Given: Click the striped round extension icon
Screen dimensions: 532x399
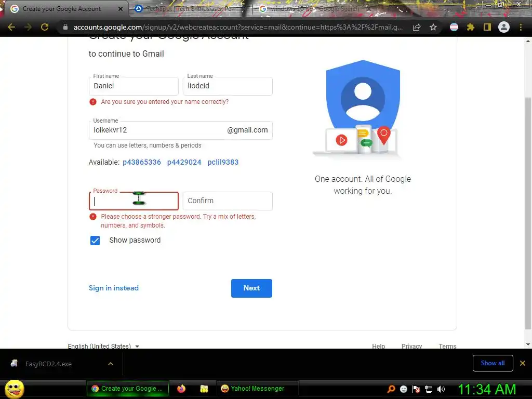Looking at the screenshot, I should (x=454, y=27).
